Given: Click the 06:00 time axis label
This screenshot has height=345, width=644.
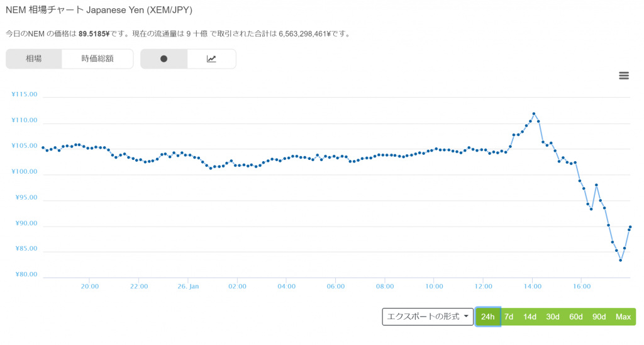Looking at the screenshot, I should [x=336, y=286].
